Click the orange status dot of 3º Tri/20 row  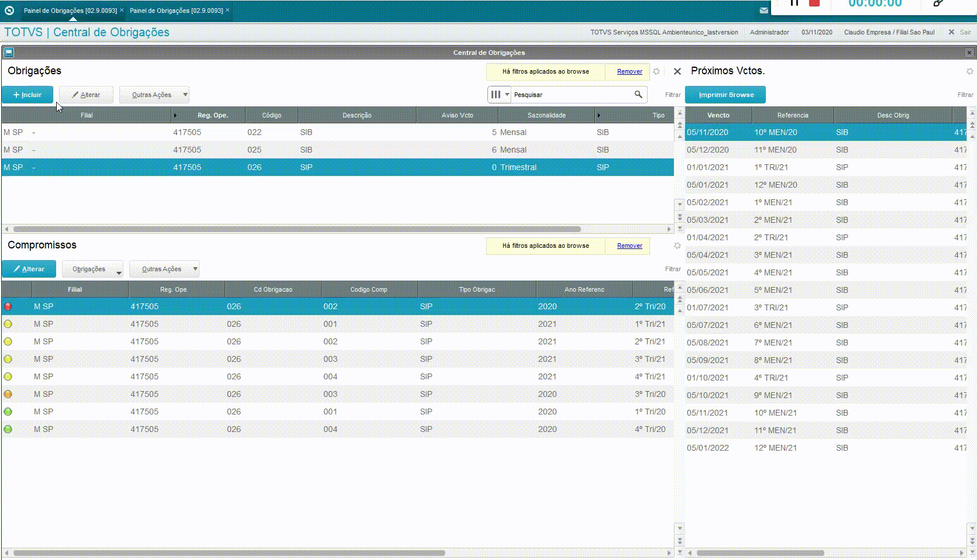pos(8,394)
